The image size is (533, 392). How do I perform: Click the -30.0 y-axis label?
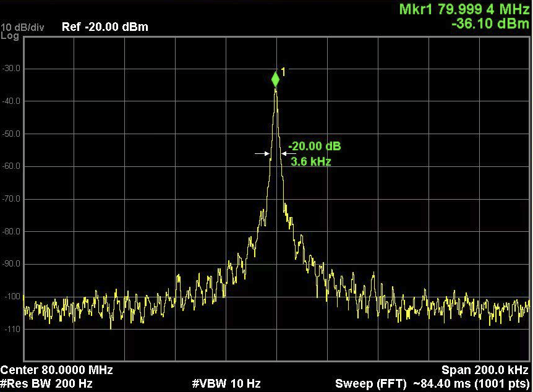(x=11, y=69)
